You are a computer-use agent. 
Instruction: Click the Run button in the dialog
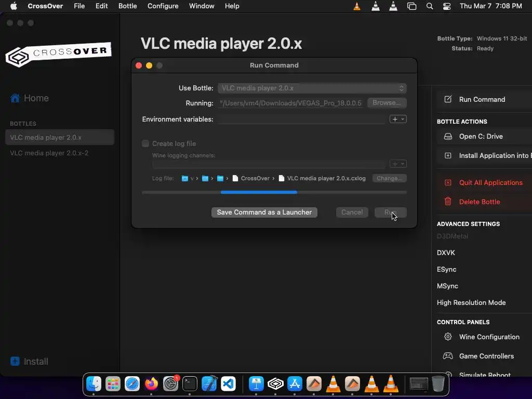[391, 212]
